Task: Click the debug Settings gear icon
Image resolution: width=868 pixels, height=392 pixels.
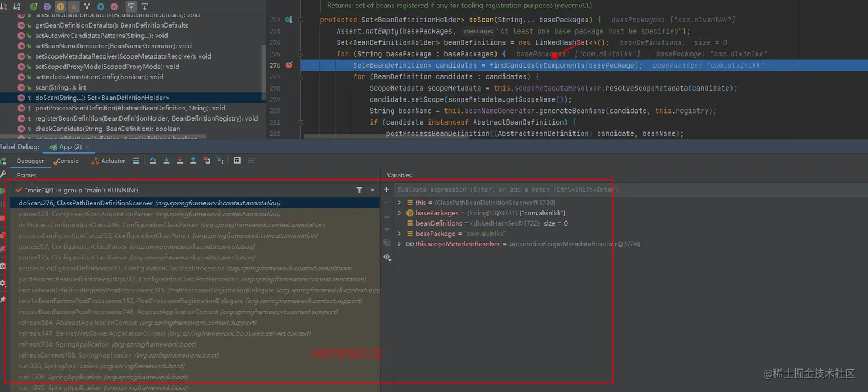Action: pos(3,283)
